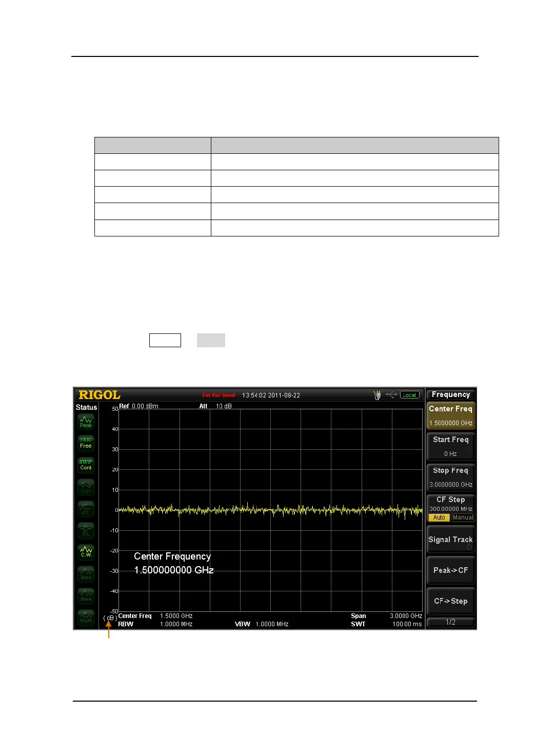Screen dimensions: 535x756
Task: Select Auto for CF Step
Action: 439,518
